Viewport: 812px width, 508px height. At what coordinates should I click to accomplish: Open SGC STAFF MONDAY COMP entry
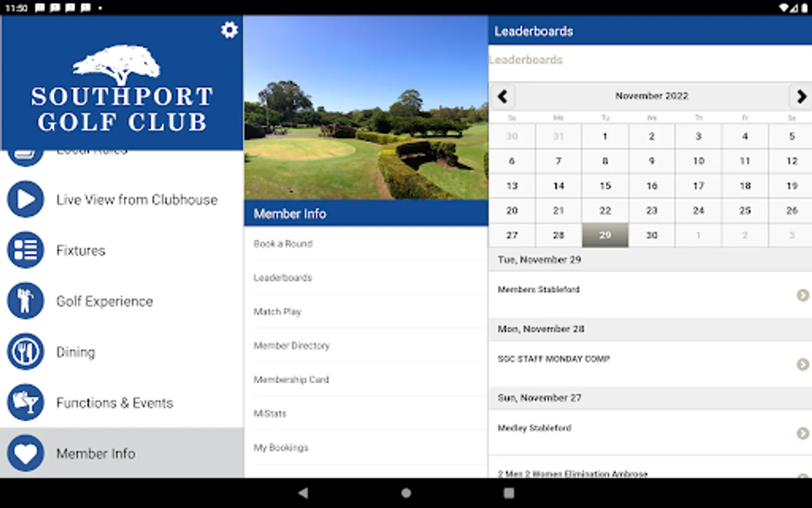coord(650,364)
